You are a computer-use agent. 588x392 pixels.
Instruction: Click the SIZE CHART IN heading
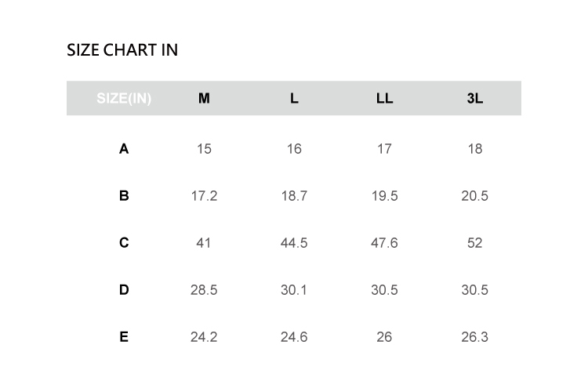122,50
